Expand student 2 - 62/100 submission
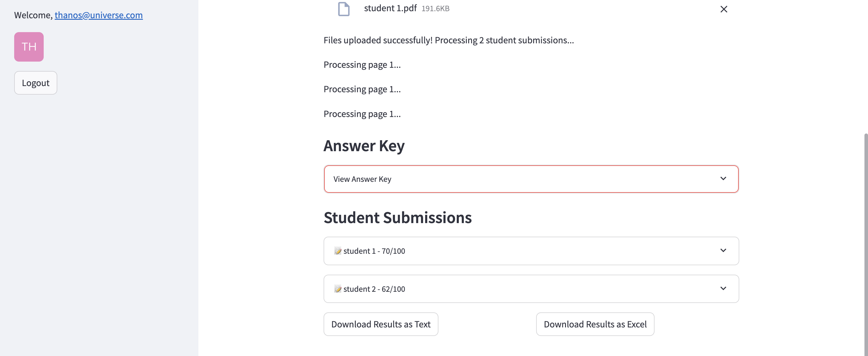The height and width of the screenshot is (356, 868). click(531, 289)
